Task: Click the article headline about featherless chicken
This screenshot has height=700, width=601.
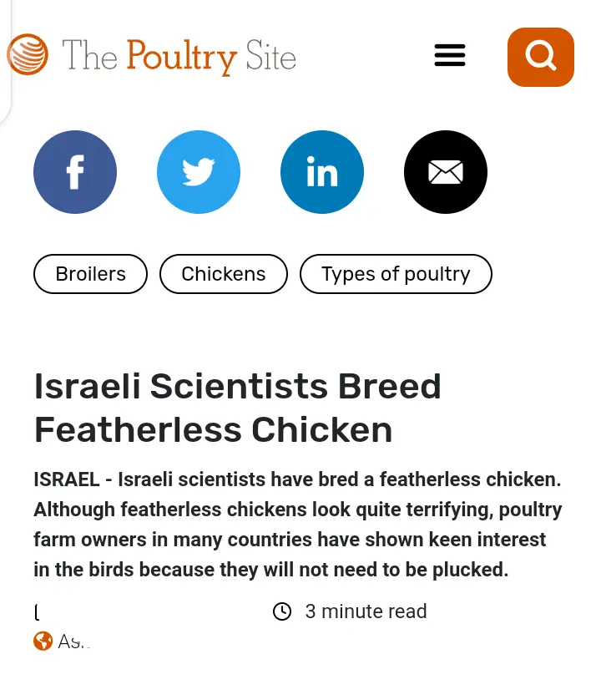Action: click(x=237, y=408)
